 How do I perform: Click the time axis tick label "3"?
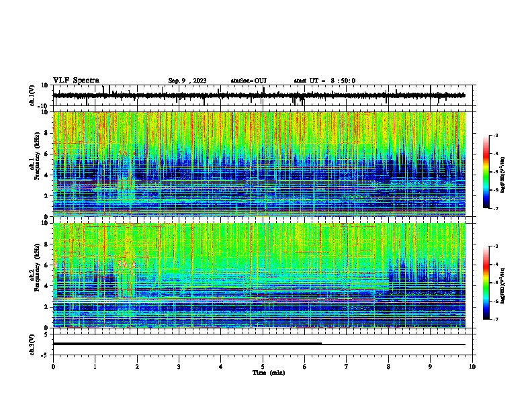[x=179, y=367]
